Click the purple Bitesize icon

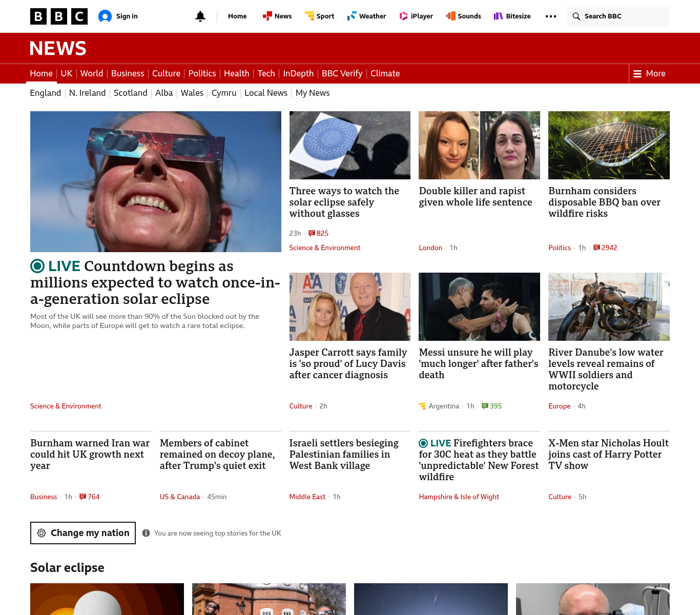499,16
